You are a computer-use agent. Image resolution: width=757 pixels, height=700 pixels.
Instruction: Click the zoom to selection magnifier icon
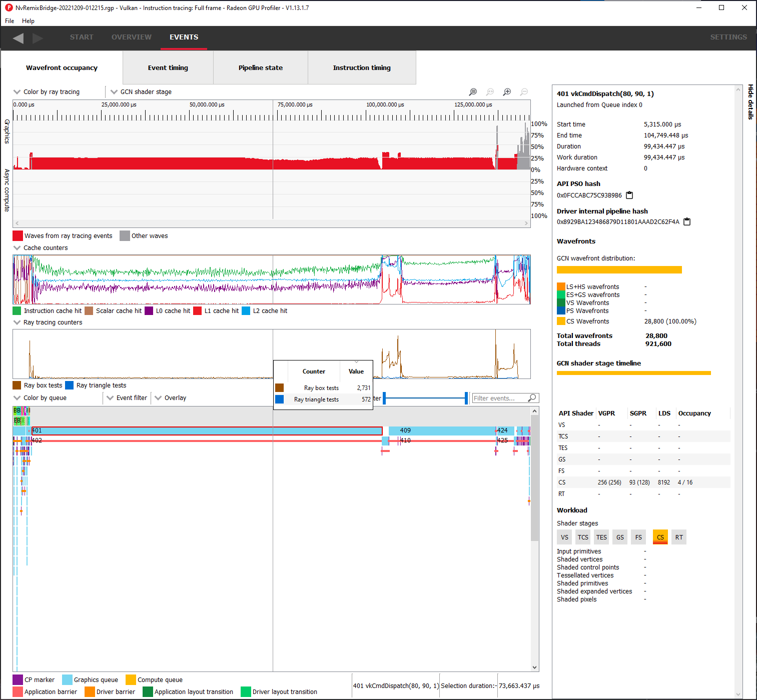tap(473, 92)
